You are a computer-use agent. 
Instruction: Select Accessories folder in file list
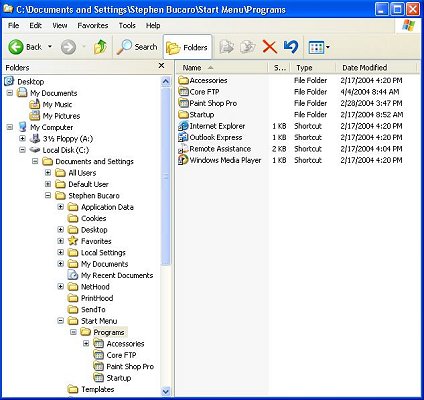pyautogui.click(x=203, y=80)
